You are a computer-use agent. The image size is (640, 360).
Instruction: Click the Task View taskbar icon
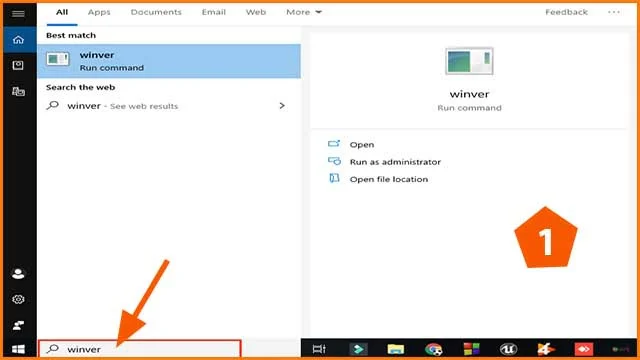click(319, 349)
